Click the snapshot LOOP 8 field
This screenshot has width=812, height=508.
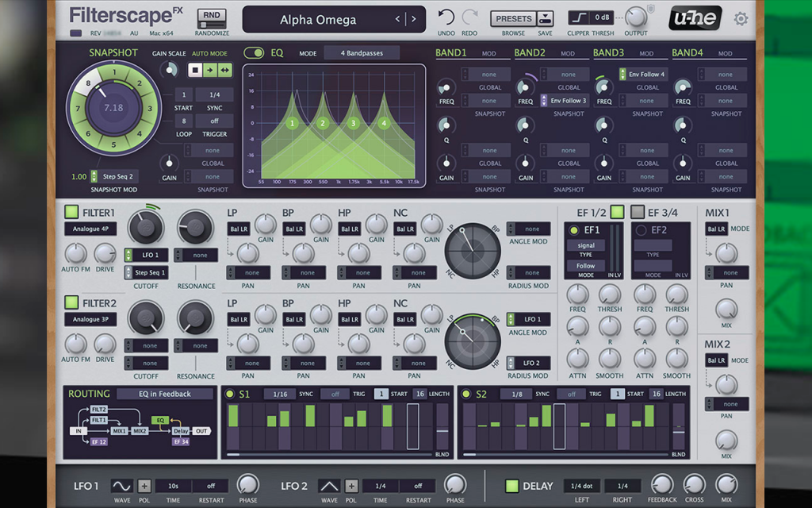point(183,121)
